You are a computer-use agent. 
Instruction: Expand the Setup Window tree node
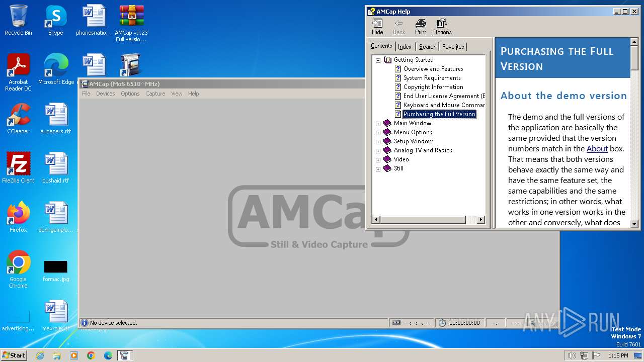(378, 141)
